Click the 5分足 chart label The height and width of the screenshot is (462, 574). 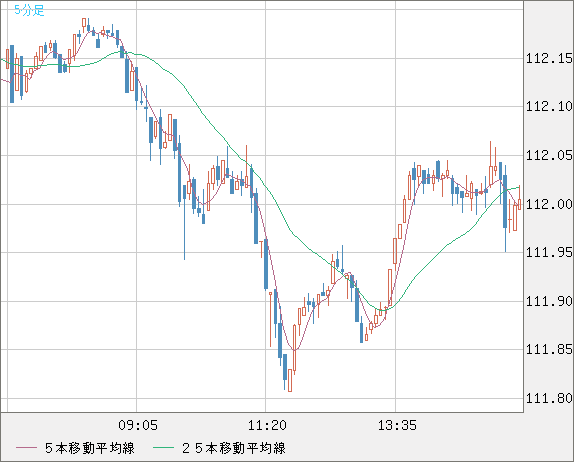(x=29, y=10)
